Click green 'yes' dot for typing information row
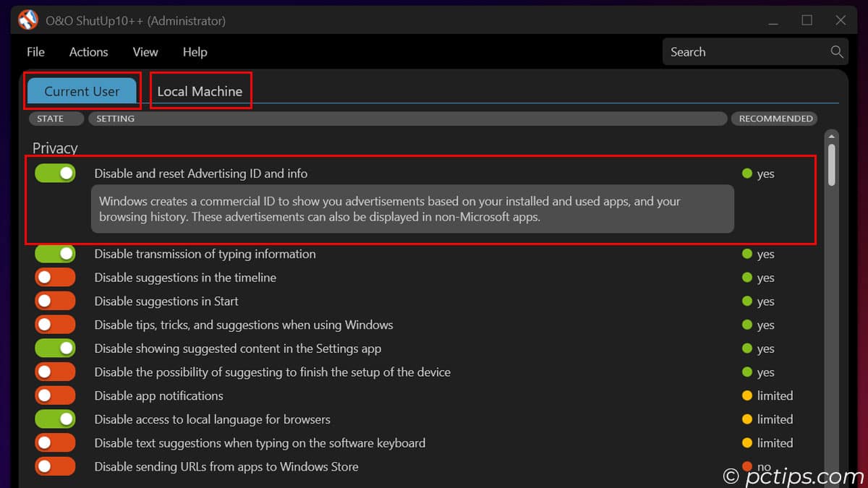This screenshot has width=868, height=488. pos(747,254)
